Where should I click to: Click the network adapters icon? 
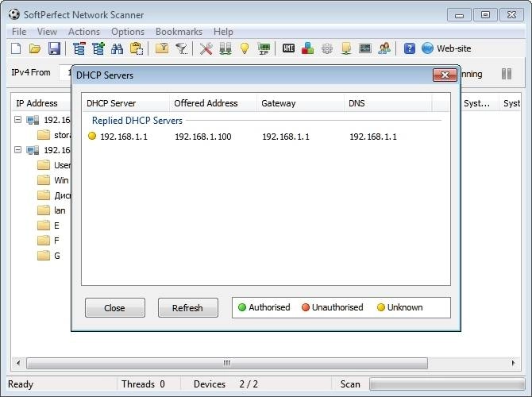[226, 48]
